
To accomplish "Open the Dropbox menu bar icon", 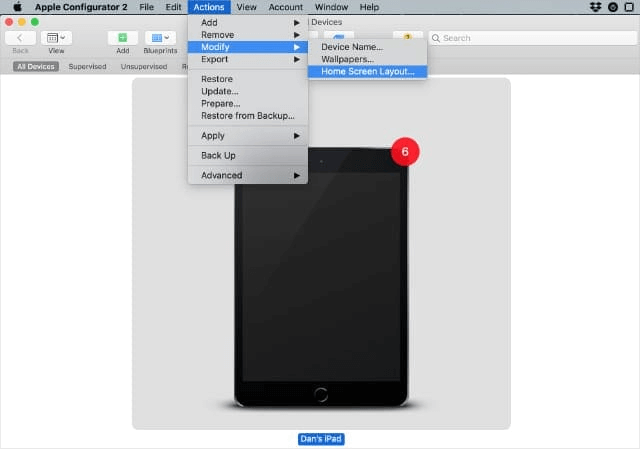I will (x=596, y=7).
